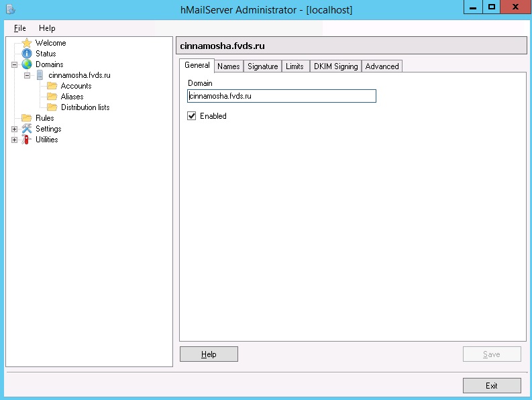Select the Accounts tree label
The image size is (532, 400).
(76, 86)
